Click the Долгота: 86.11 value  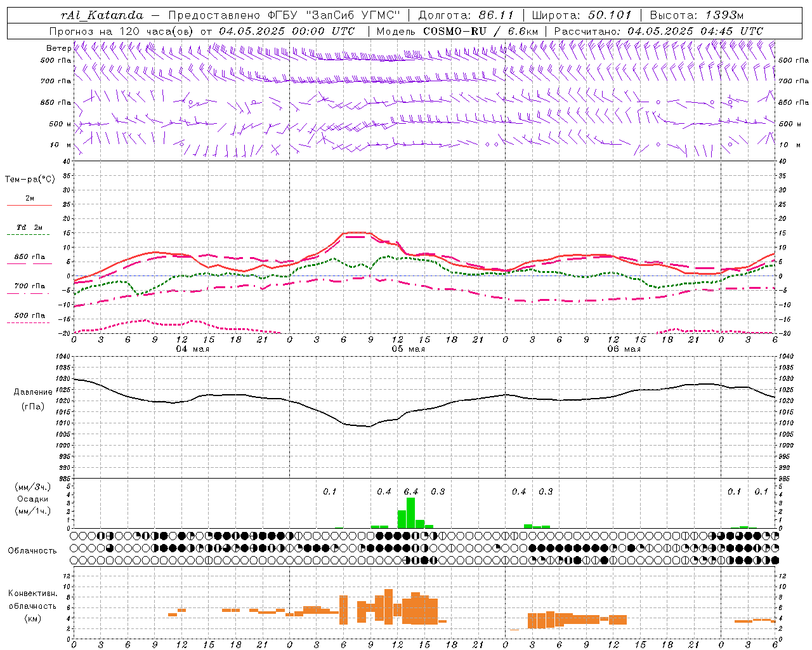point(466,15)
